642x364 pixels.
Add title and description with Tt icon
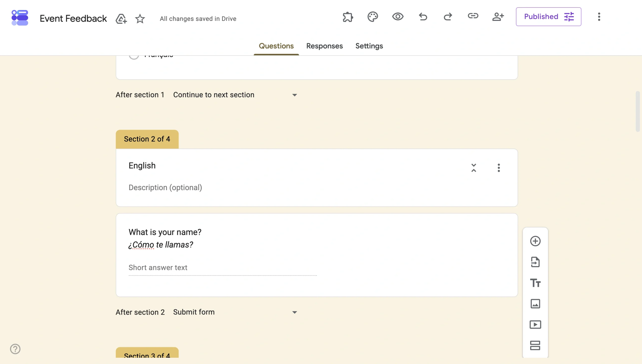[535, 283]
